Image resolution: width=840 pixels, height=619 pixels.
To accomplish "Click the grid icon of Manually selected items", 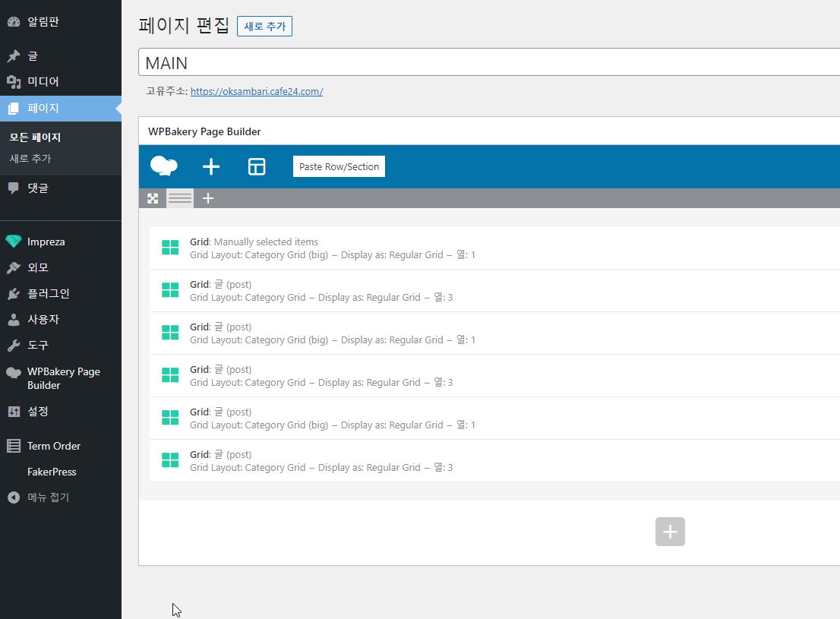I will click(x=170, y=248).
